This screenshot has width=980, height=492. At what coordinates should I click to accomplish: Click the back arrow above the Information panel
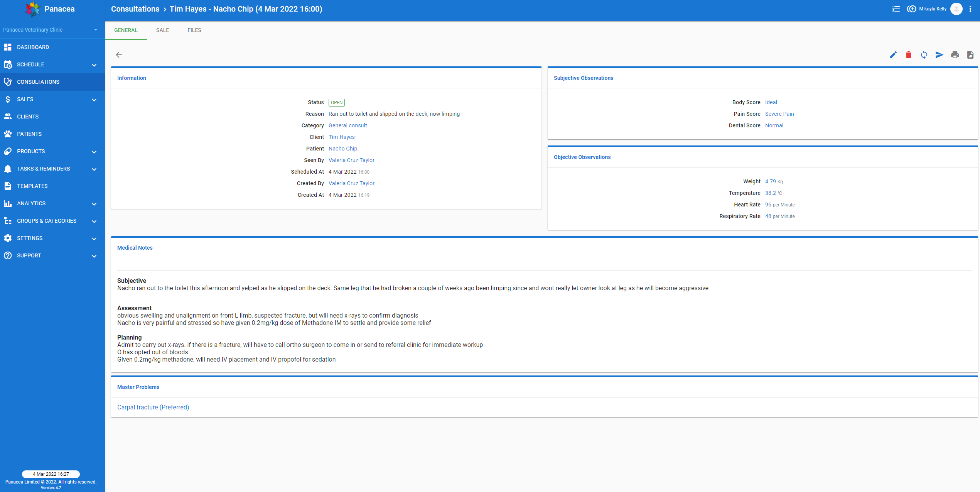(x=119, y=55)
